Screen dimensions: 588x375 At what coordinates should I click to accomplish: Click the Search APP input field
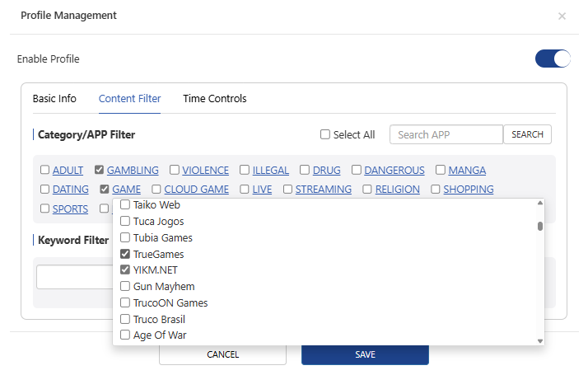(446, 135)
